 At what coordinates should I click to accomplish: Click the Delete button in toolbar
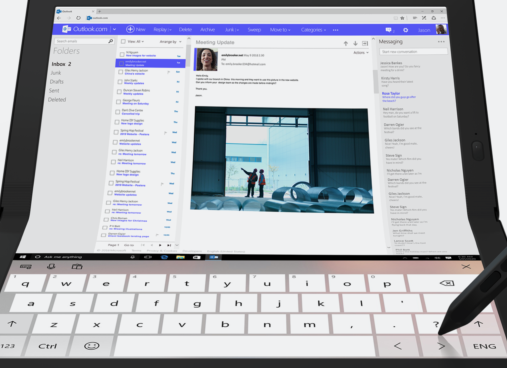185,30
